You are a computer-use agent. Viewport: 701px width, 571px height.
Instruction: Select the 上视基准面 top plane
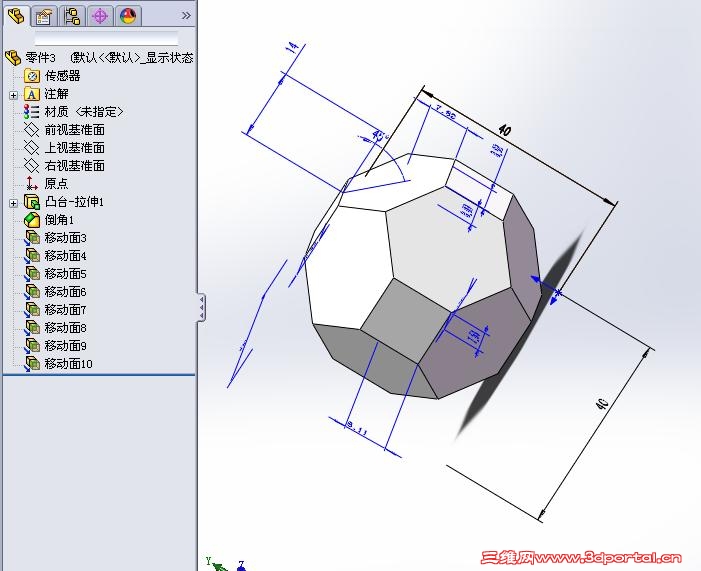pos(75,148)
